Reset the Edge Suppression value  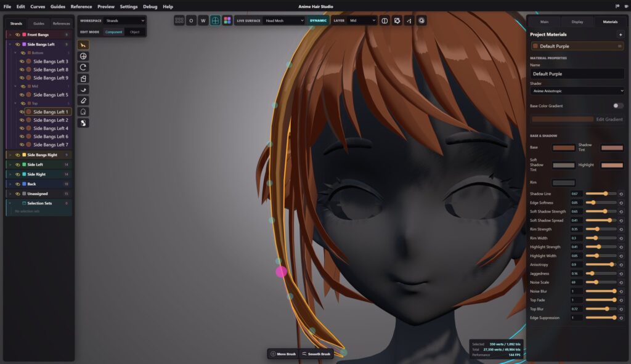[621, 318]
